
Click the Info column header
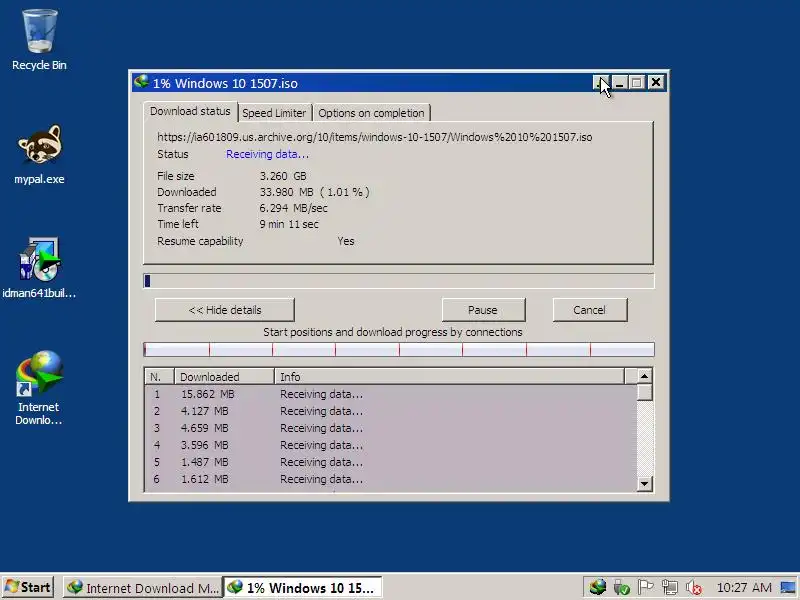[x=449, y=377]
